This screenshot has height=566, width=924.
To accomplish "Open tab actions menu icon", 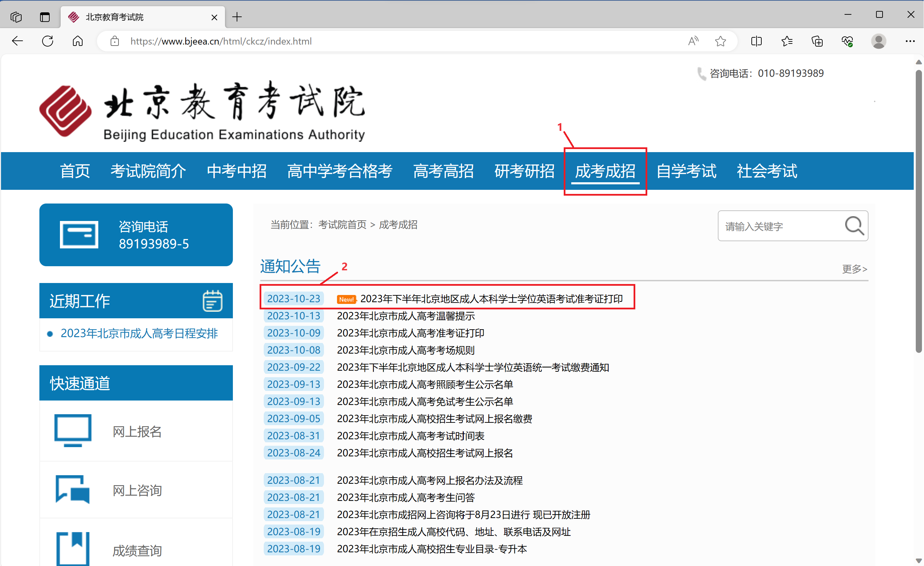I will pyautogui.click(x=45, y=17).
